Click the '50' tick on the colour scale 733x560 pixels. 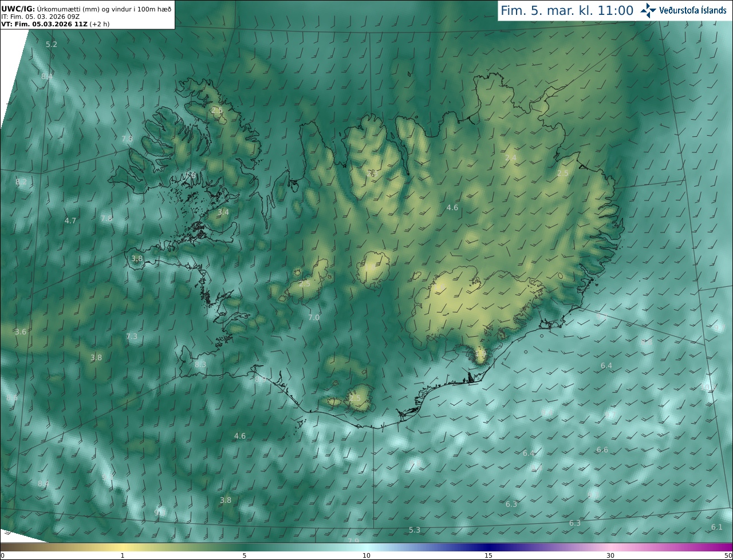click(x=727, y=555)
